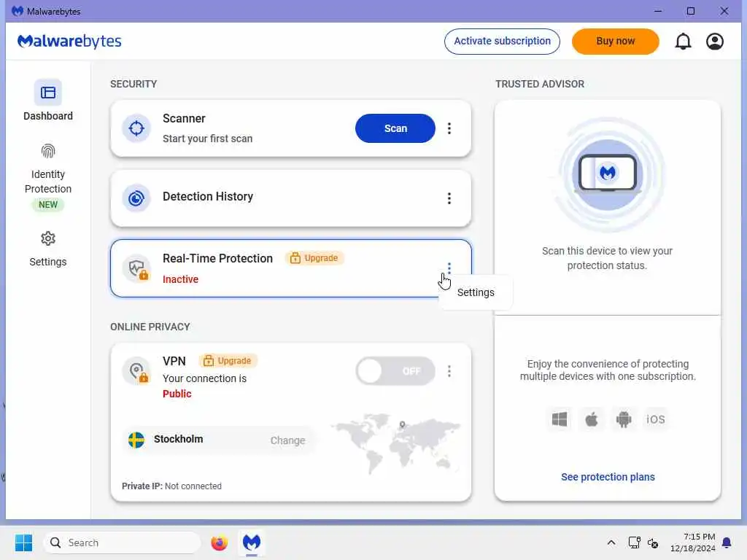Click the red Public connection status
Screen dimensions: 747x560
pos(177,394)
